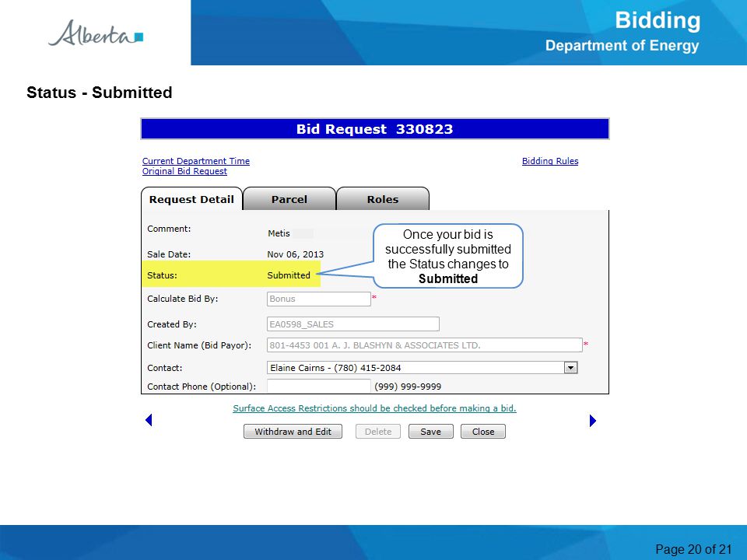Click the Metis comment value
Screen dimensions: 747x560
[279, 233]
